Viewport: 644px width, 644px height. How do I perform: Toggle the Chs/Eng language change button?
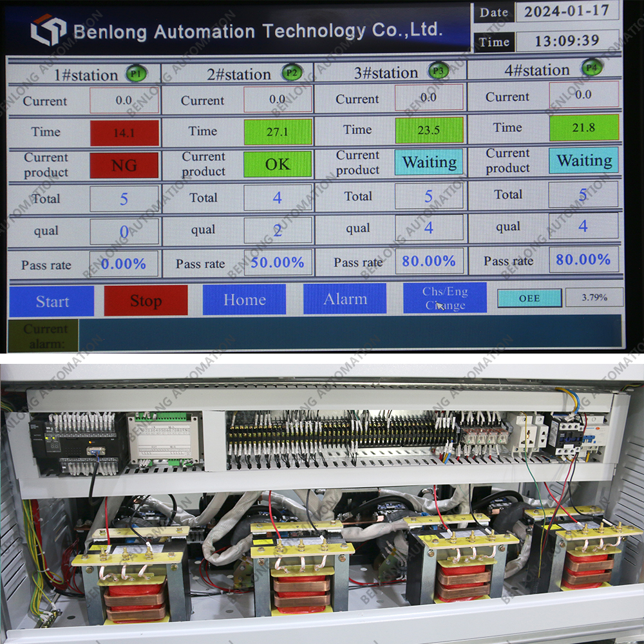pyautogui.click(x=445, y=298)
